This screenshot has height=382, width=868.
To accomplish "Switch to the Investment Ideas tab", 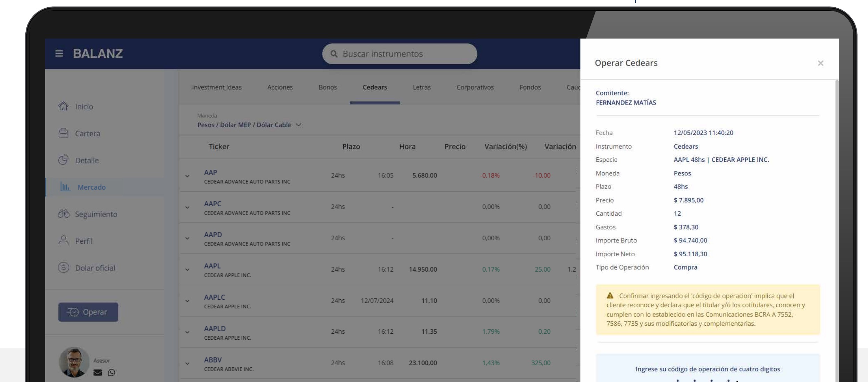I will [217, 87].
